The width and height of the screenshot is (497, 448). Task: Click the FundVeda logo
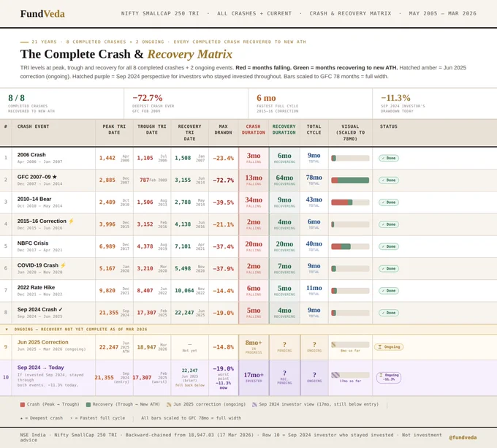tap(42, 14)
